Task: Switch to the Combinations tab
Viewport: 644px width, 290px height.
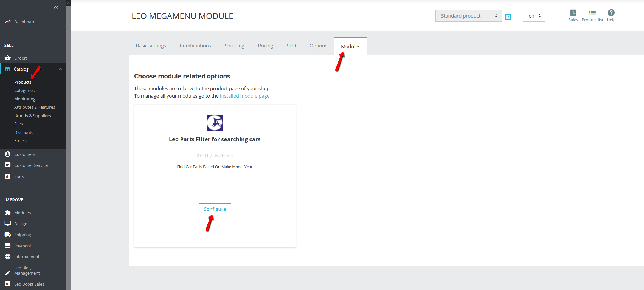Action: pyautogui.click(x=195, y=46)
